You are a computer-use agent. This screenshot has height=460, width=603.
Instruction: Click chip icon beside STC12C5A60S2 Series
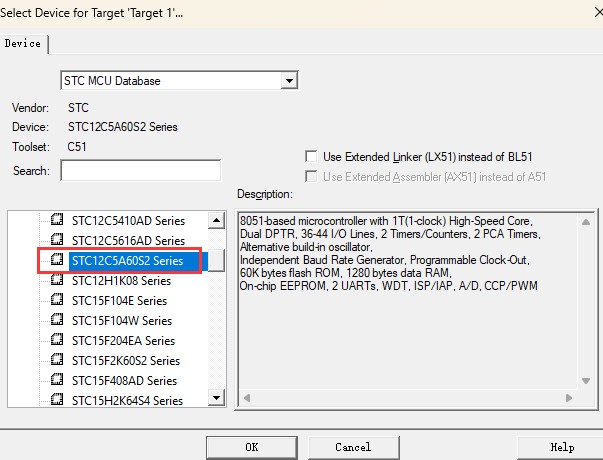coord(57,260)
